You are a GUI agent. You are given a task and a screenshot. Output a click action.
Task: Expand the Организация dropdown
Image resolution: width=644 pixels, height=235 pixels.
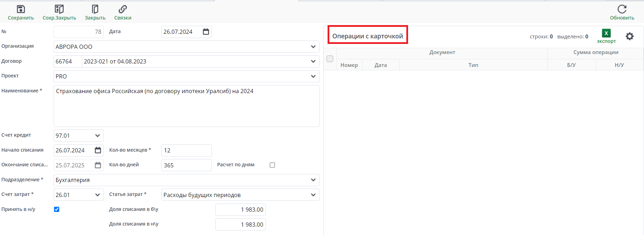tap(313, 47)
